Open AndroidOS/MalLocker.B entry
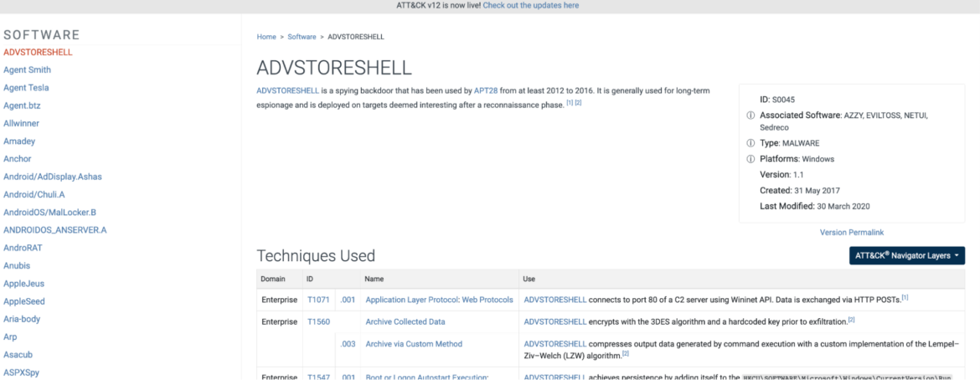The width and height of the screenshot is (980, 380). coord(50,213)
